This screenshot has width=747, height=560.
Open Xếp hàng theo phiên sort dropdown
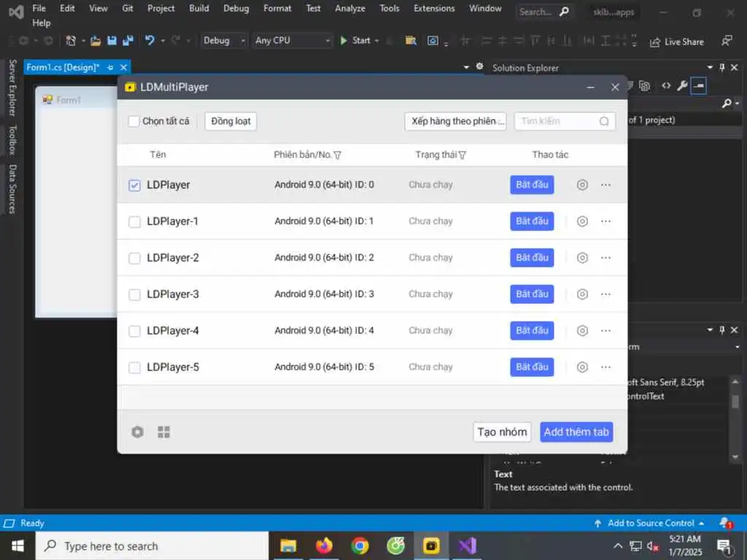(455, 122)
